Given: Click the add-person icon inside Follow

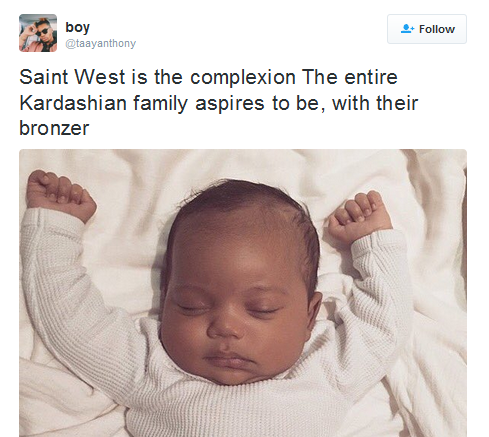Looking at the screenshot, I should (407, 29).
